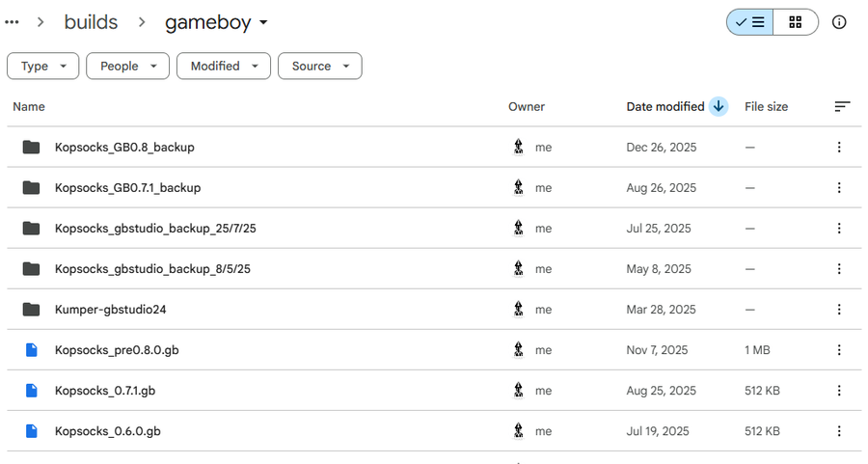Image resolution: width=868 pixels, height=464 pixels.
Task: Open more actions for Kopsocks_0.6.0.gb
Action: [x=839, y=431]
